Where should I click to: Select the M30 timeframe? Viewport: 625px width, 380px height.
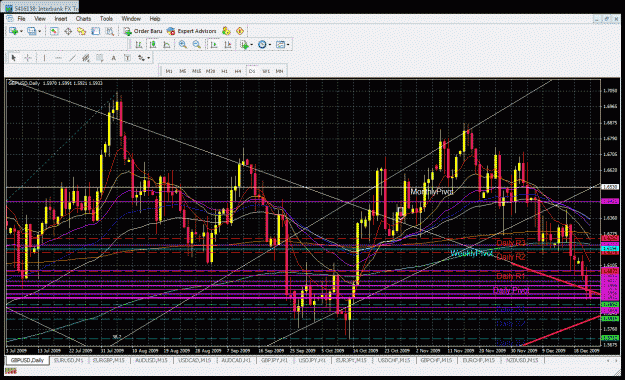click(210, 71)
